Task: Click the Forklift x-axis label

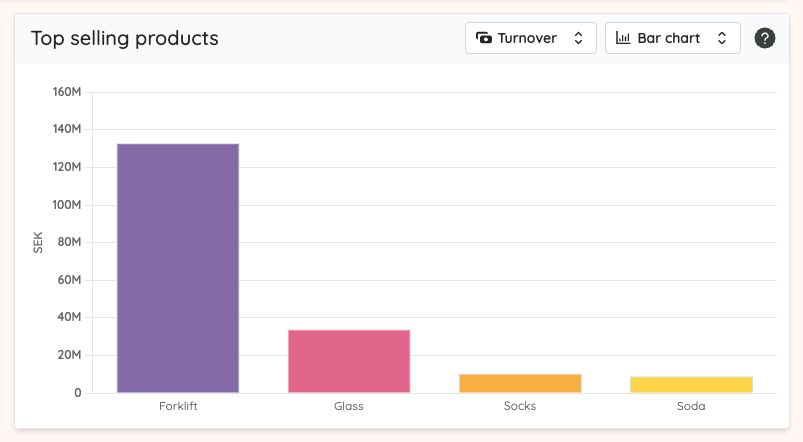Action: point(178,406)
